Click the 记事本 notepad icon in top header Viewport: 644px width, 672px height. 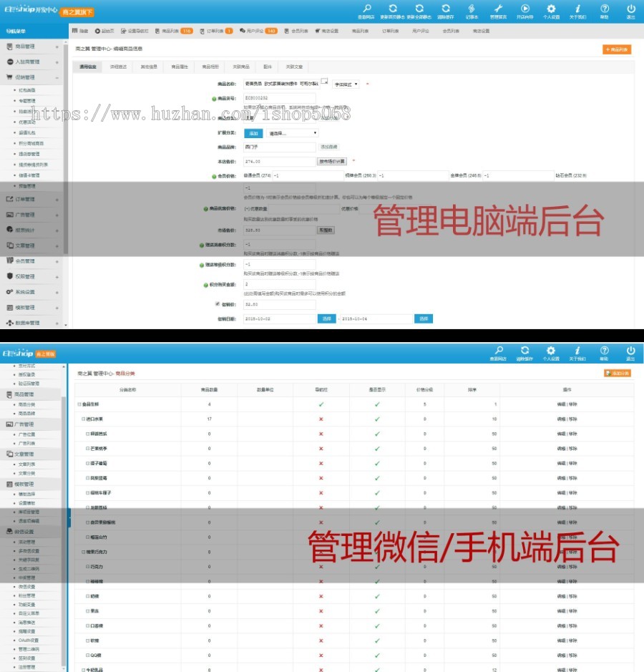[x=472, y=9]
